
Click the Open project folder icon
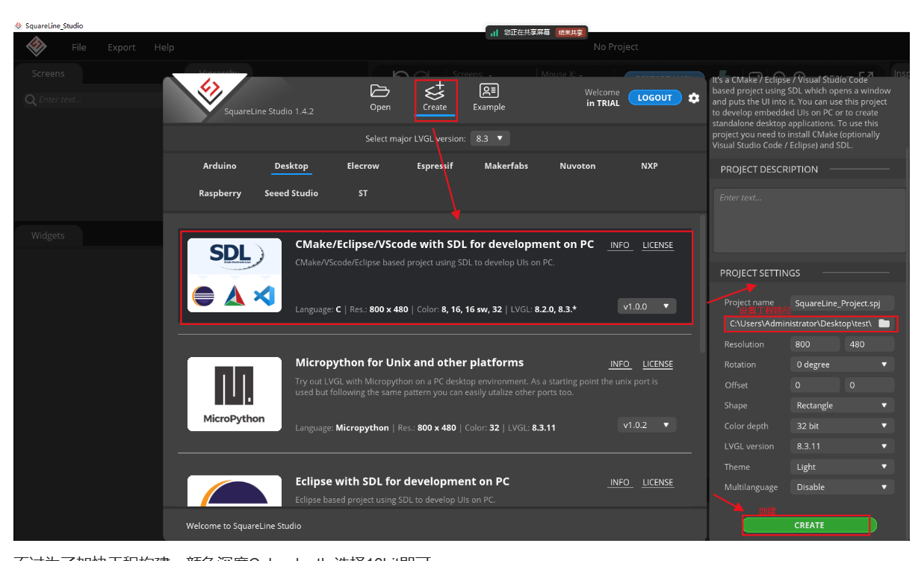click(x=380, y=91)
